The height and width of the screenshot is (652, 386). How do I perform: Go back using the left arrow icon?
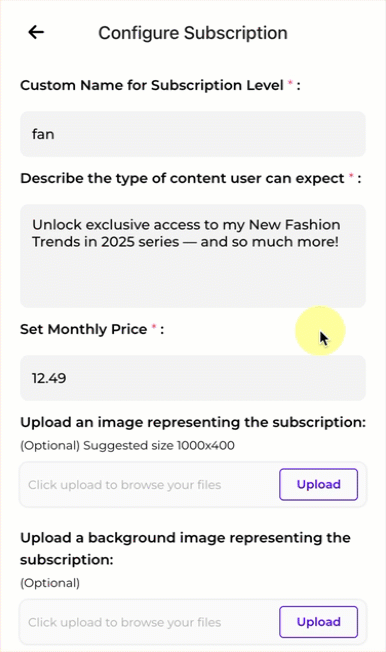36,32
